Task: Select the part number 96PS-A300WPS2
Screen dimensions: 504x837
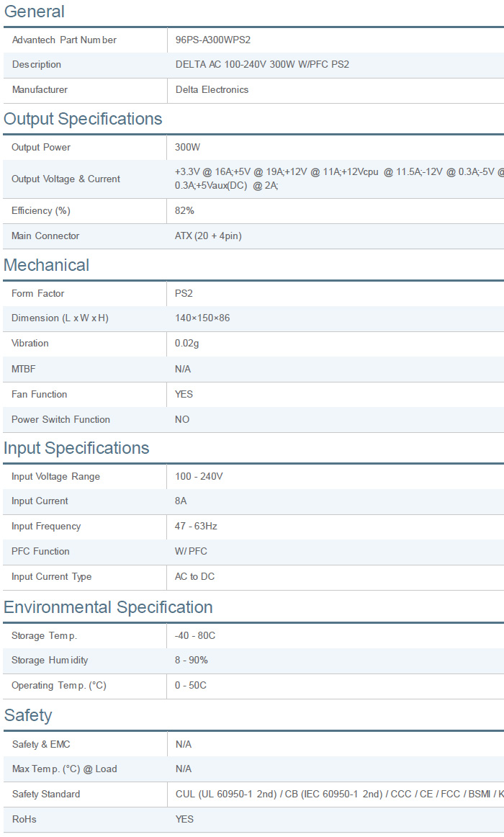Action: [213, 40]
